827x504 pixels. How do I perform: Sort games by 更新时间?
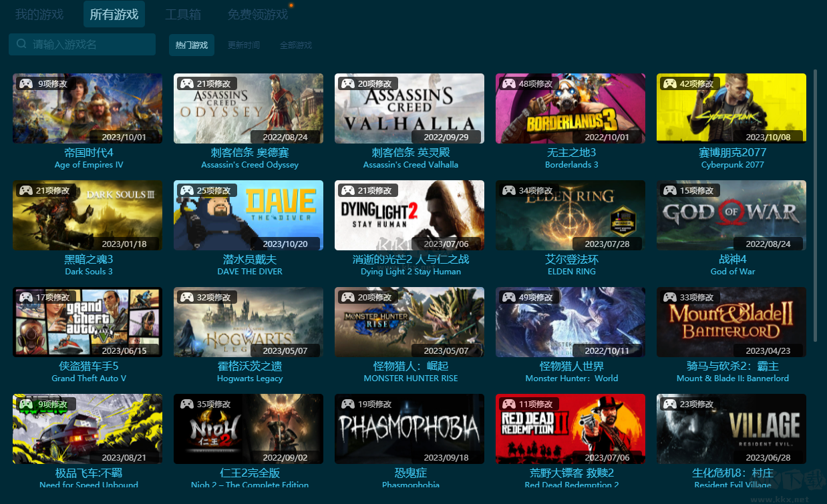tap(244, 45)
